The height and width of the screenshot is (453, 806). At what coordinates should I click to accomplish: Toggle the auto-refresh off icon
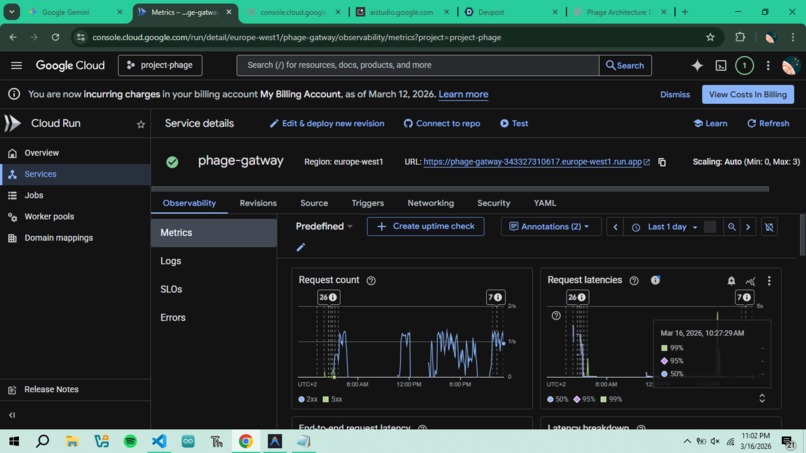click(769, 227)
